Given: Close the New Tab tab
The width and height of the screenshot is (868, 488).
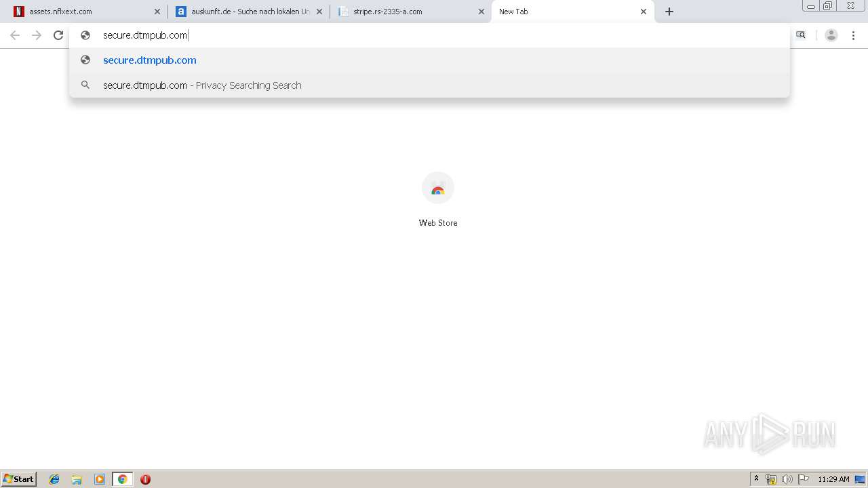Looking at the screenshot, I should click(644, 12).
